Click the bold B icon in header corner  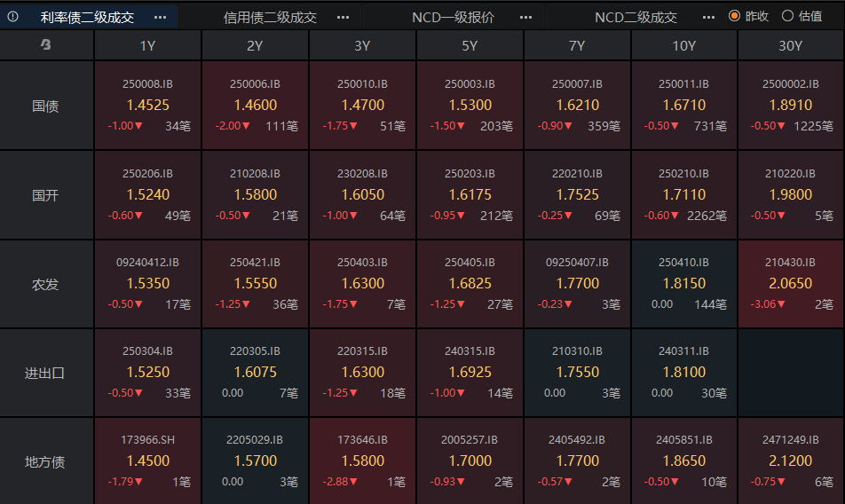(x=46, y=45)
